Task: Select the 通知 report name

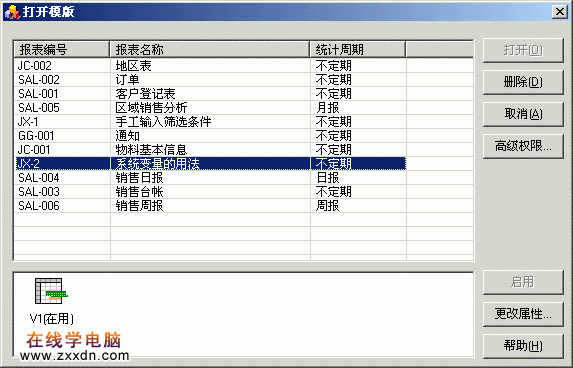Action: tap(127, 136)
